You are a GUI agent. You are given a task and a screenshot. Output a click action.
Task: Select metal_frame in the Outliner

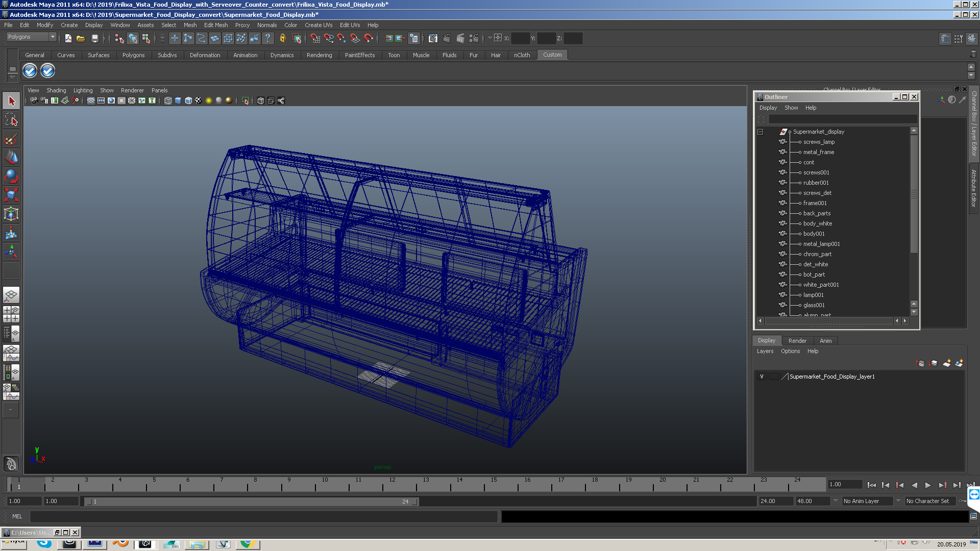pyautogui.click(x=818, y=152)
